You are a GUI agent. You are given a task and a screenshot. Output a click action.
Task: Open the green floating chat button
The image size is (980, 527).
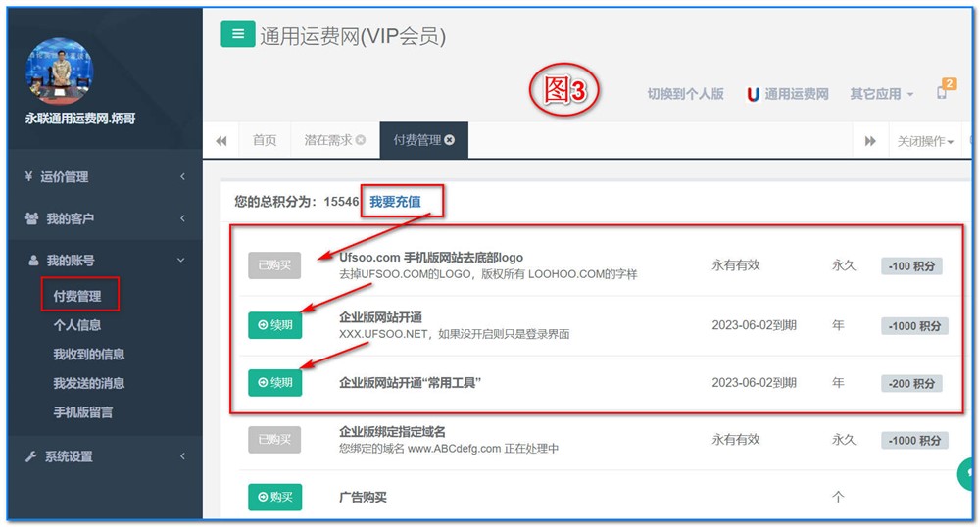click(x=965, y=474)
